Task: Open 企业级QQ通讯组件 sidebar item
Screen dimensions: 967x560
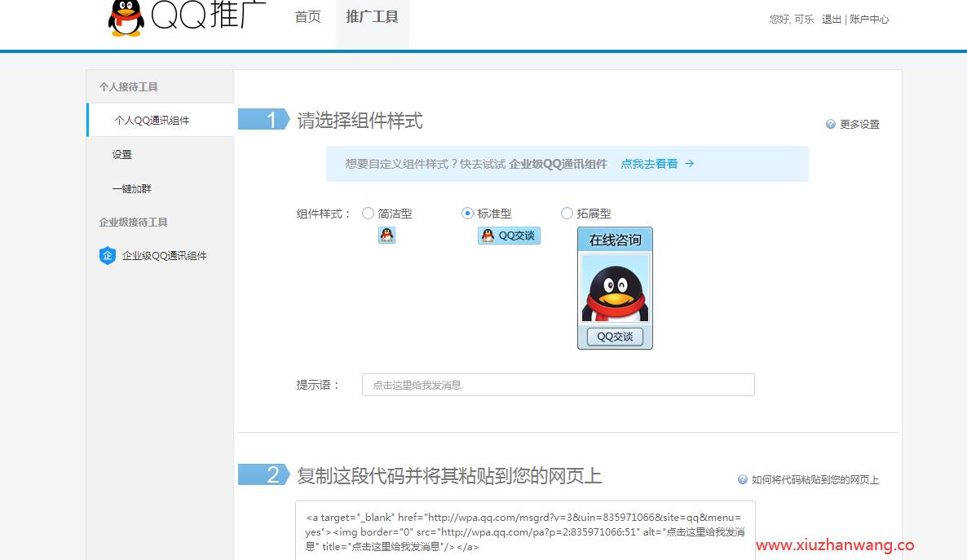Action: (164, 256)
